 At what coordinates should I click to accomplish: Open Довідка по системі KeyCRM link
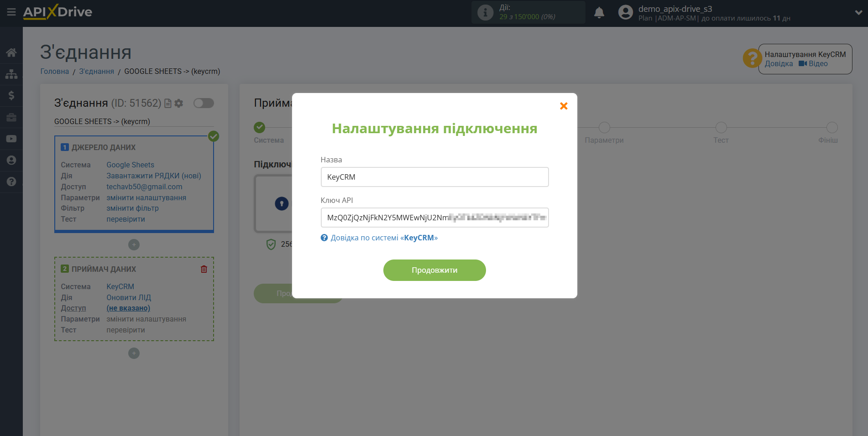coord(379,238)
